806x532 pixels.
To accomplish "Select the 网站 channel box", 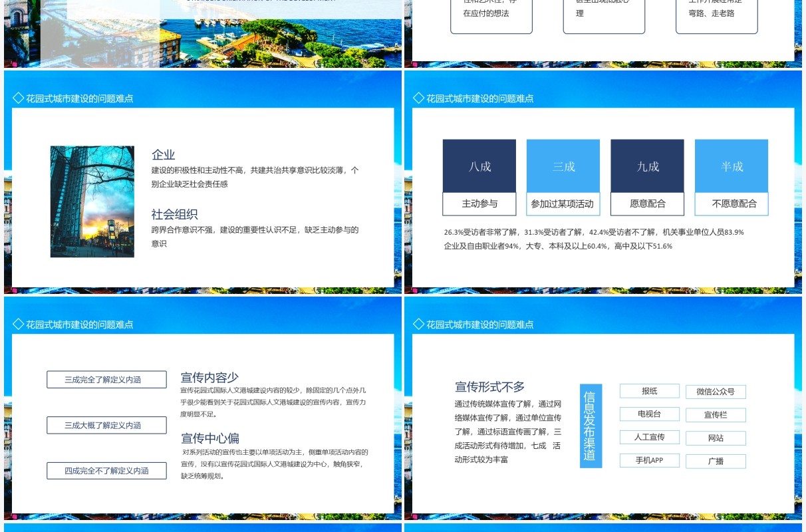I will [x=716, y=438].
